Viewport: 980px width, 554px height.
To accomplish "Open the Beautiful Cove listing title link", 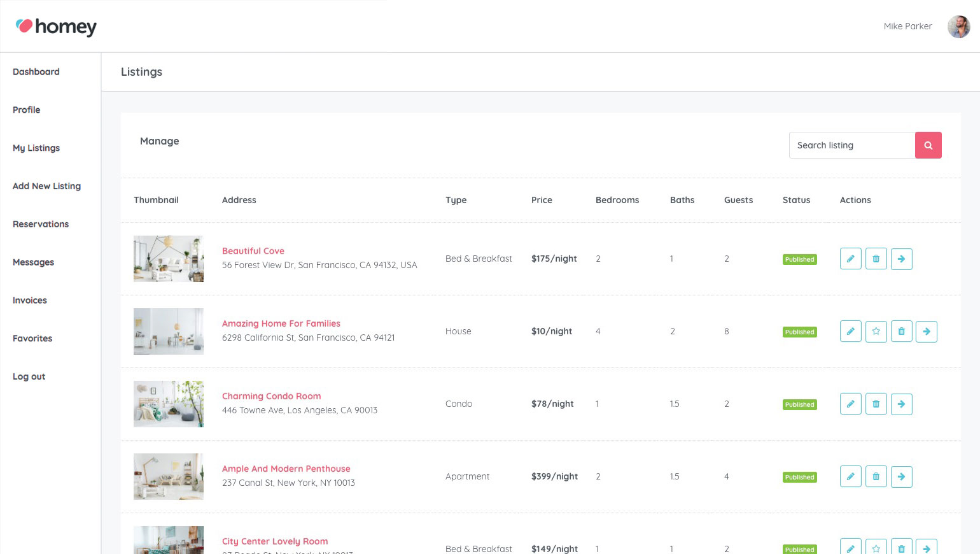I will [x=253, y=251].
